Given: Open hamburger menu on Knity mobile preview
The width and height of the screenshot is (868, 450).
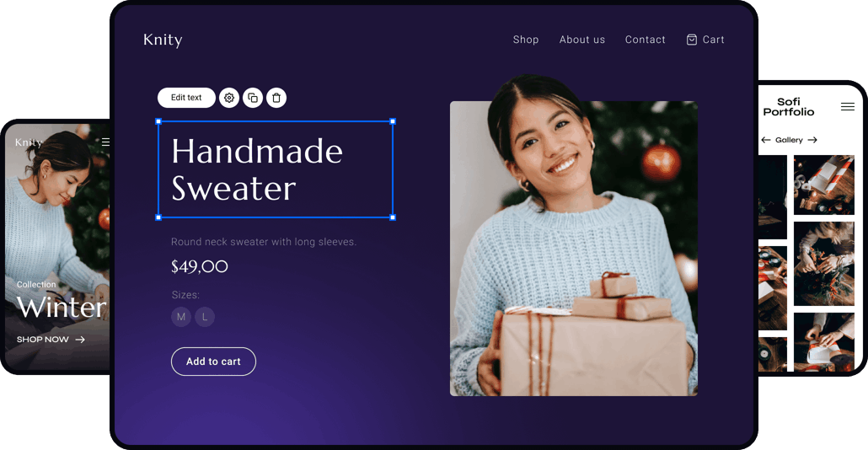Looking at the screenshot, I should pos(105,142).
